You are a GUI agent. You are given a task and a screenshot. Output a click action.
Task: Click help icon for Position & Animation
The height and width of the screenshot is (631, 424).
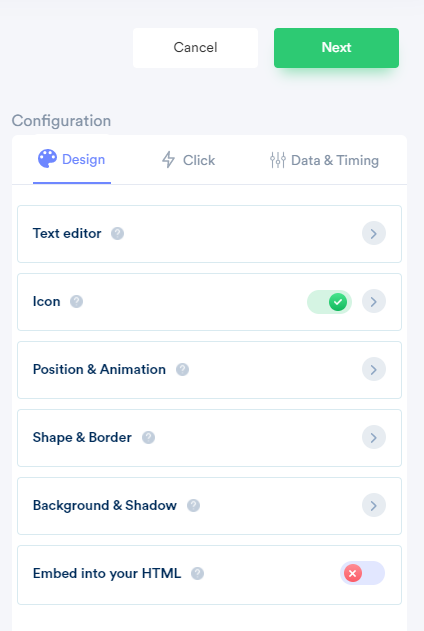pyautogui.click(x=182, y=369)
